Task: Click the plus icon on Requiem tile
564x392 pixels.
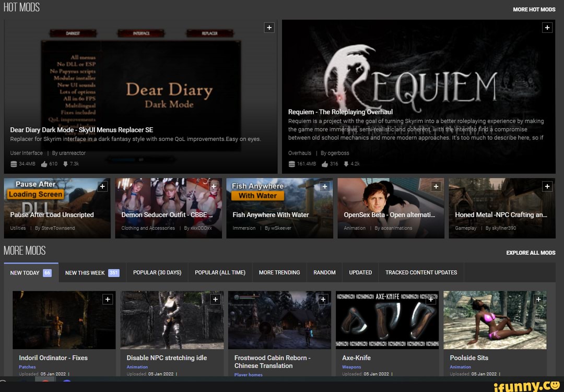Action: pos(547,27)
